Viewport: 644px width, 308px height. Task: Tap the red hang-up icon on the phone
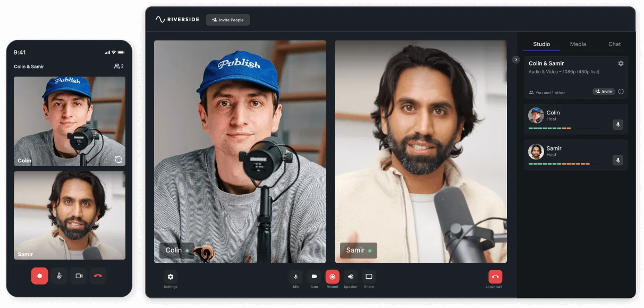[x=98, y=276]
